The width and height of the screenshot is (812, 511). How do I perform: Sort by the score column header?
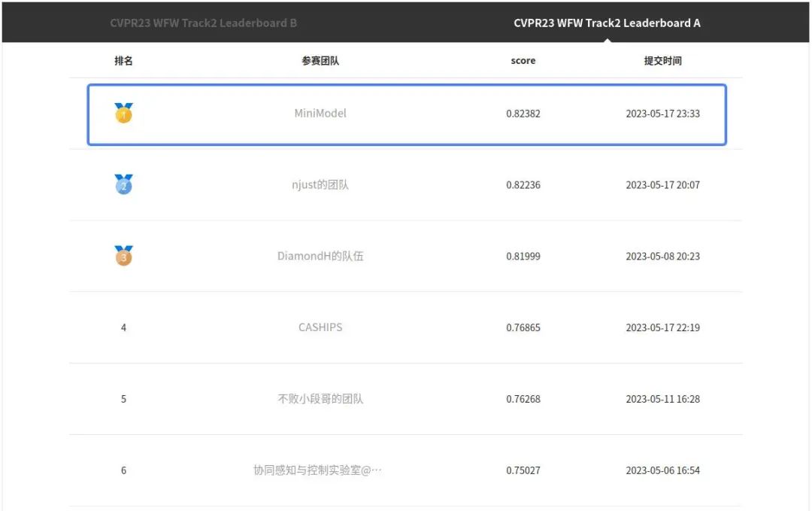[523, 61]
